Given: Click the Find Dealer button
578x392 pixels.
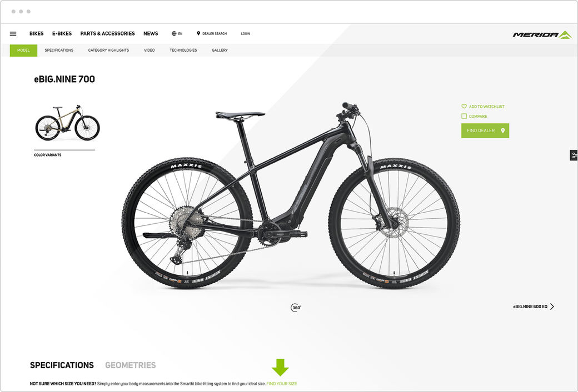Looking at the screenshot, I should pyautogui.click(x=485, y=131).
